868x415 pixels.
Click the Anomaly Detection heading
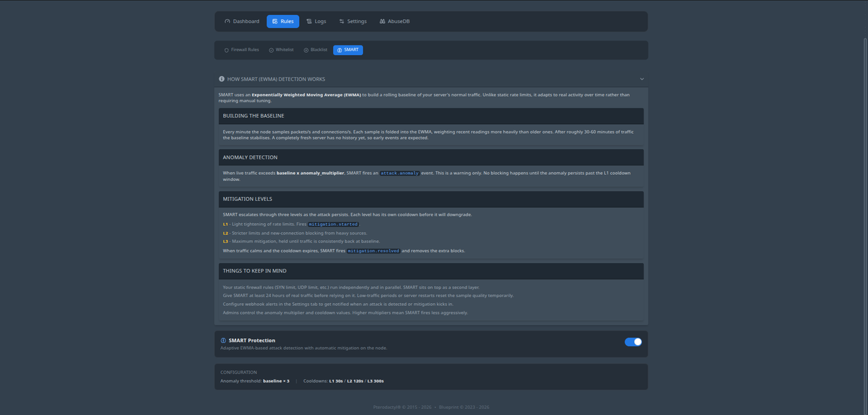250,157
